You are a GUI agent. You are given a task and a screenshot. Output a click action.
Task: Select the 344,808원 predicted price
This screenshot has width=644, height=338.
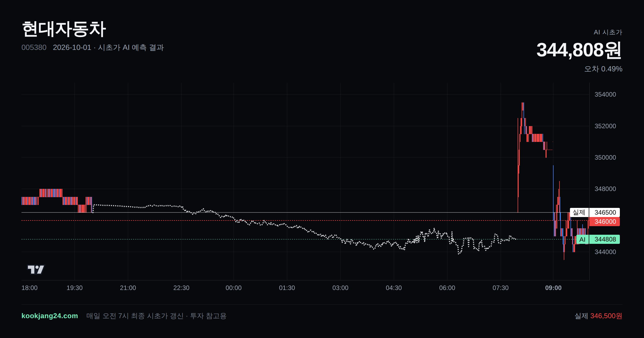(579, 50)
